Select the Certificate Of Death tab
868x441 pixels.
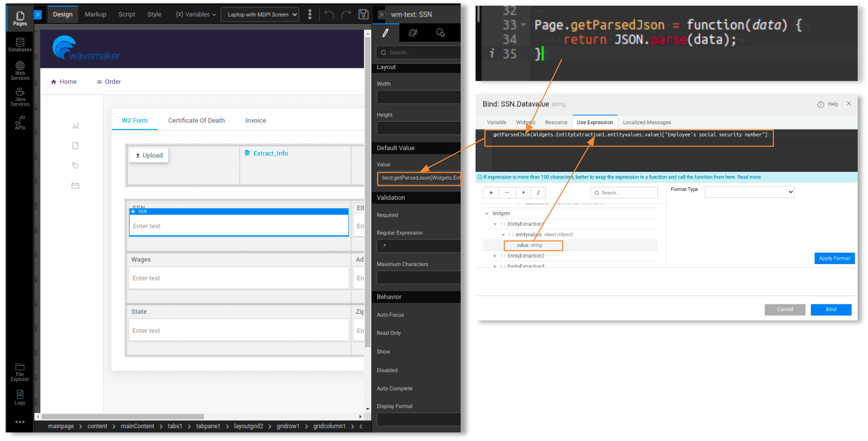point(196,121)
